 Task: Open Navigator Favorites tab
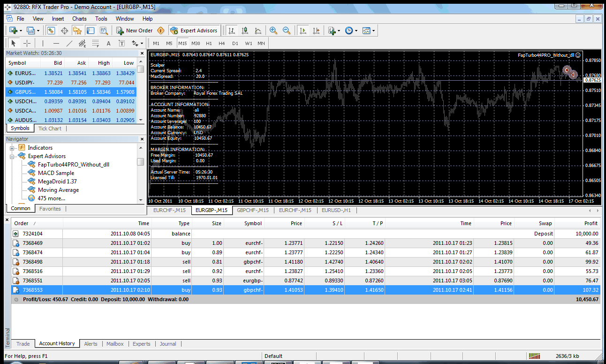click(x=50, y=209)
